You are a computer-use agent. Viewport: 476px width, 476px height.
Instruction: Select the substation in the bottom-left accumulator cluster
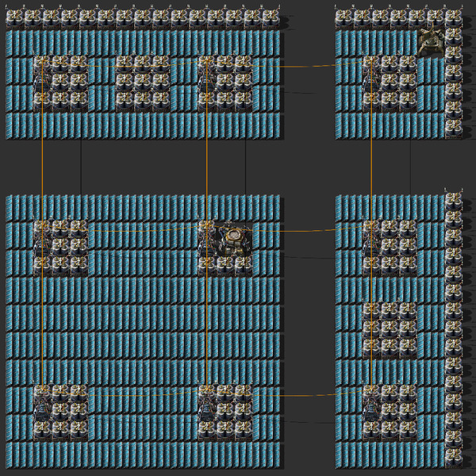pyautogui.click(x=42, y=410)
